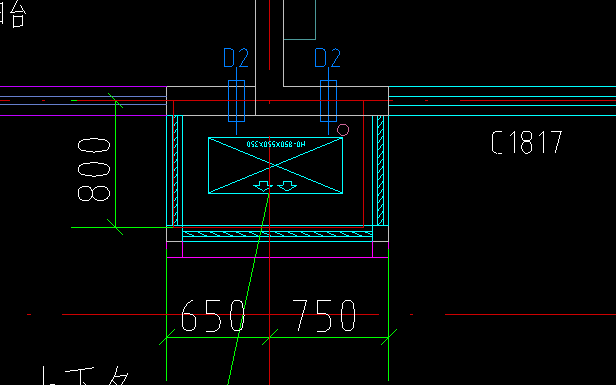Click the D2 label nearest the pink circle
This screenshot has width=616, height=385.
328,58
